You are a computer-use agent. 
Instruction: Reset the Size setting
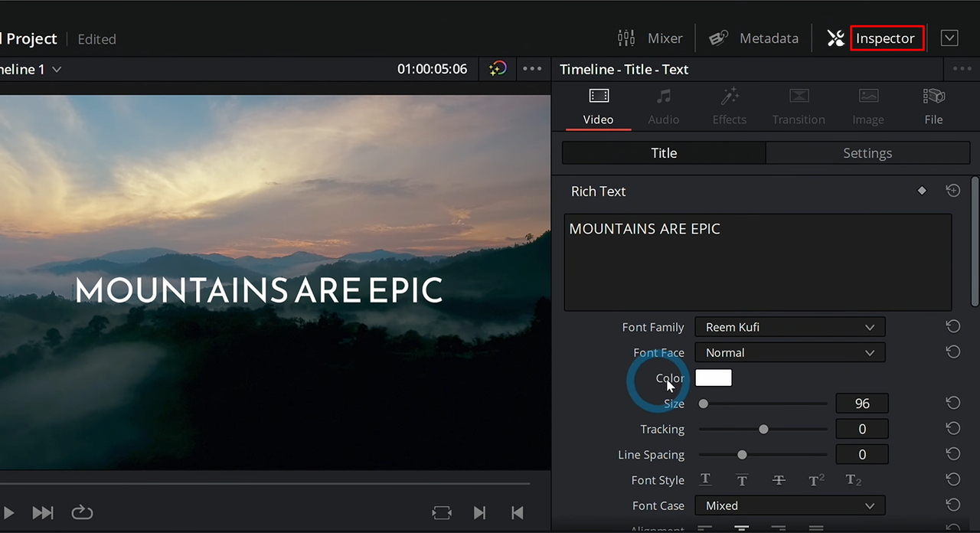tap(952, 403)
